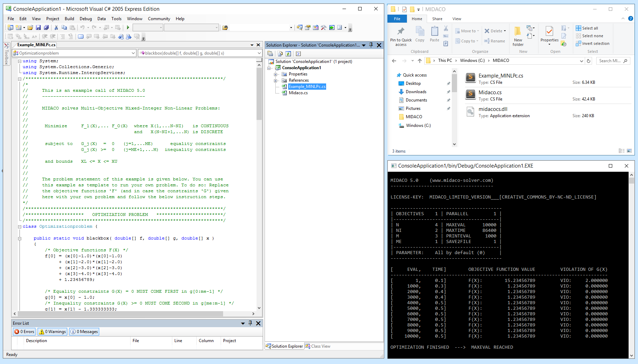The image size is (638, 364).
Task: Click Solution Explorer Properties toolbar icon
Action: click(270, 54)
